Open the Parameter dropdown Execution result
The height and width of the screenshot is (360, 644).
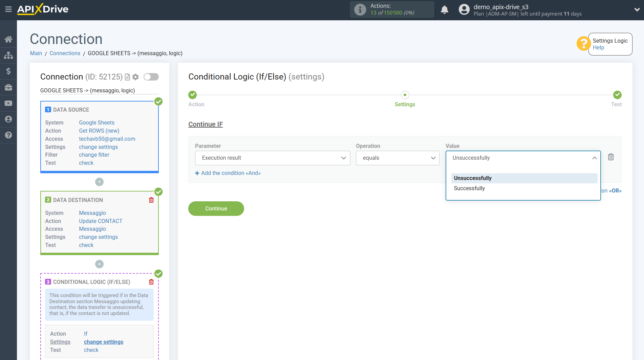pos(273,158)
